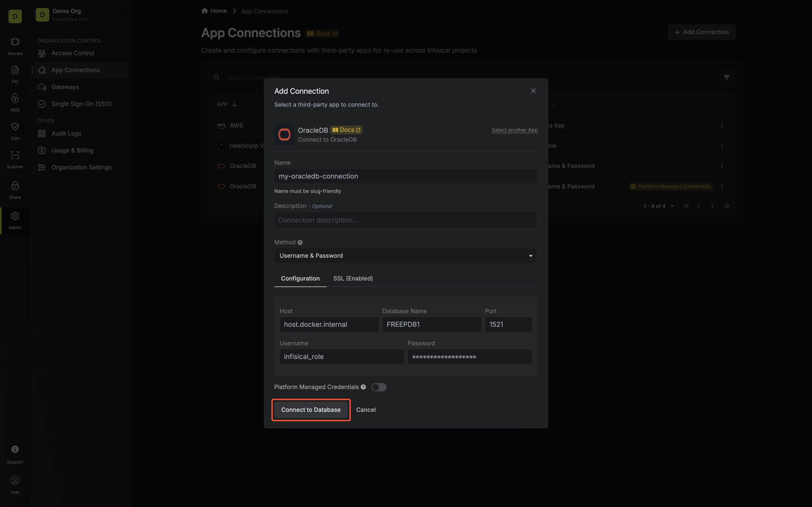The height and width of the screenshot is (507, 812).
Task: Open App Connections Docs link
Action: pyautogui.click(x=322, y=34)
